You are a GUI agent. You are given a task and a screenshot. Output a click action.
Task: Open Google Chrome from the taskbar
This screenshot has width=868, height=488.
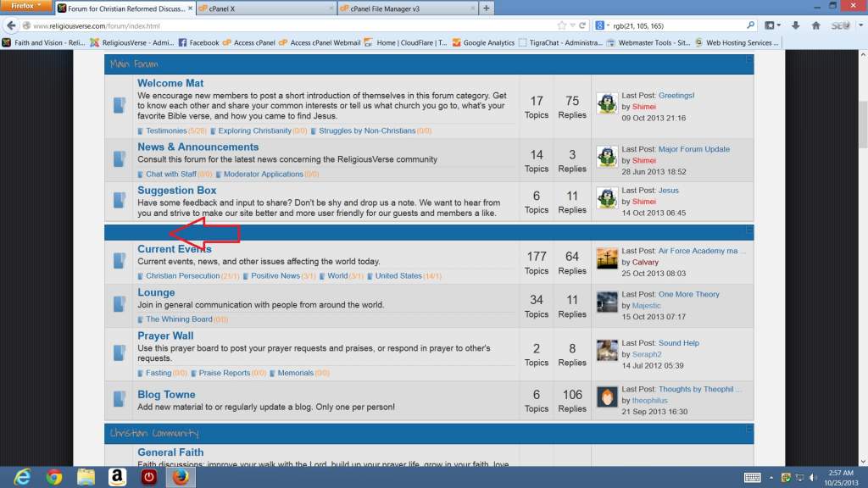tap(53, 476)
